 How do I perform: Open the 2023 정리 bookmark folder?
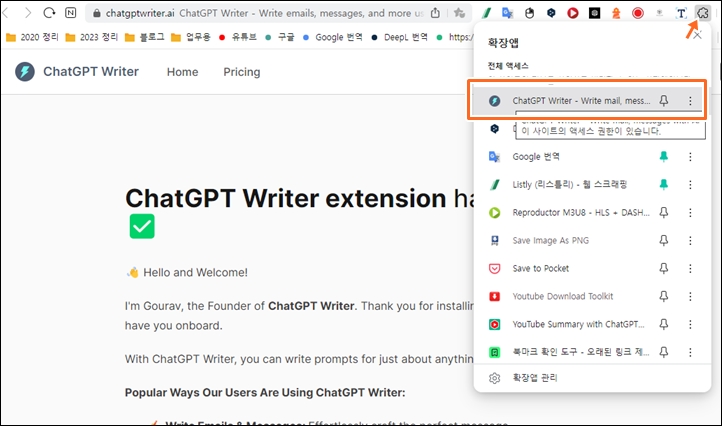[92, 37]
